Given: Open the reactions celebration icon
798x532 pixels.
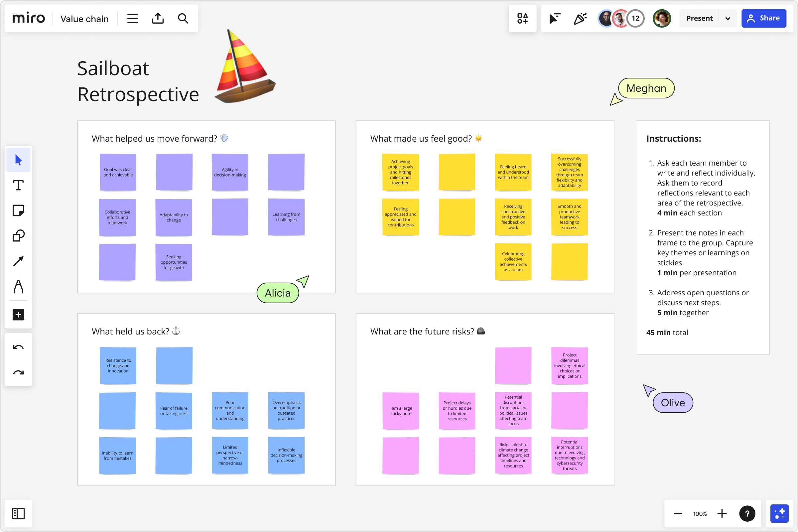Looking at the screenshot, I should (x=580, y=18).
